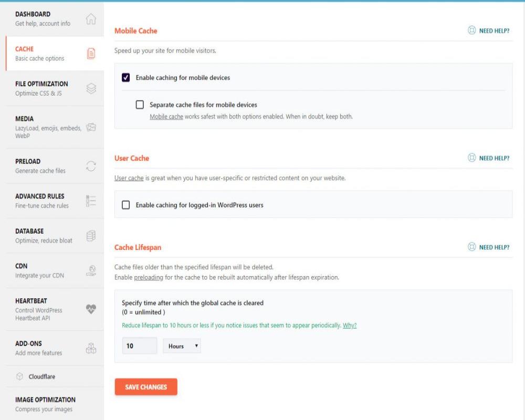Click Need Help link for Mobile Cache
The width and height of the screenshot is (525, 420).
coord(494,30)
